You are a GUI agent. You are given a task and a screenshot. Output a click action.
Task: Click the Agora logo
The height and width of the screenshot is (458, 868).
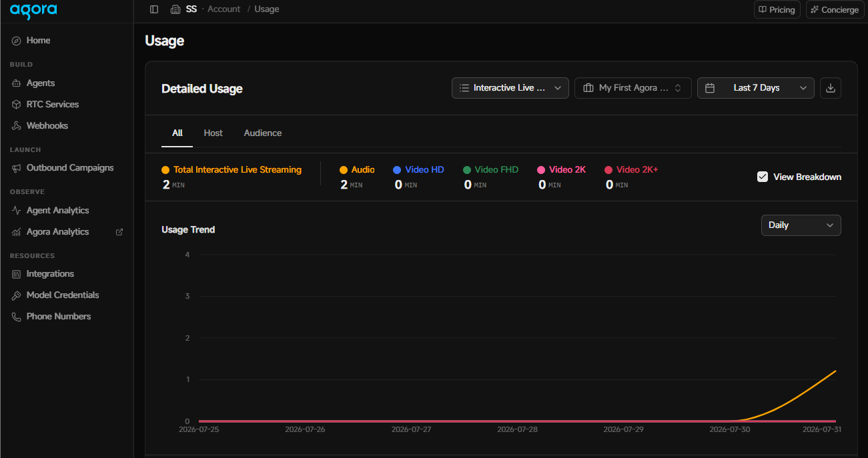33,9
